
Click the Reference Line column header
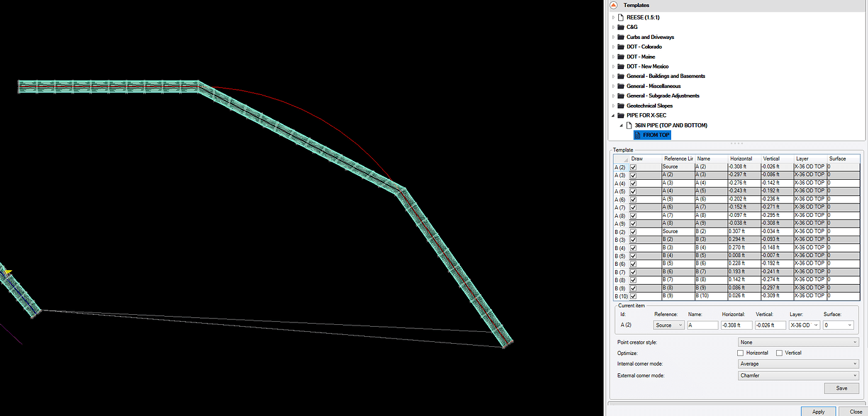tap(677, 158)
